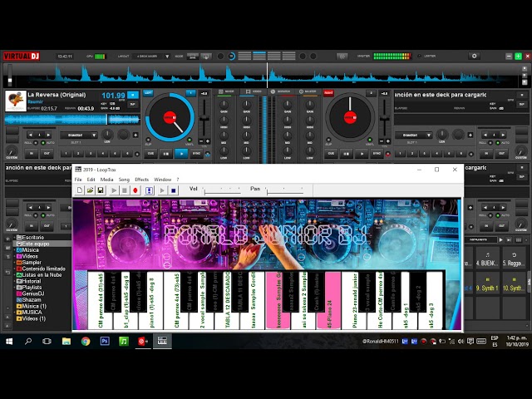The image size is (532, 399).
Task: Expand Listas en la Nube folder
Action: click(x=15, y=275)
